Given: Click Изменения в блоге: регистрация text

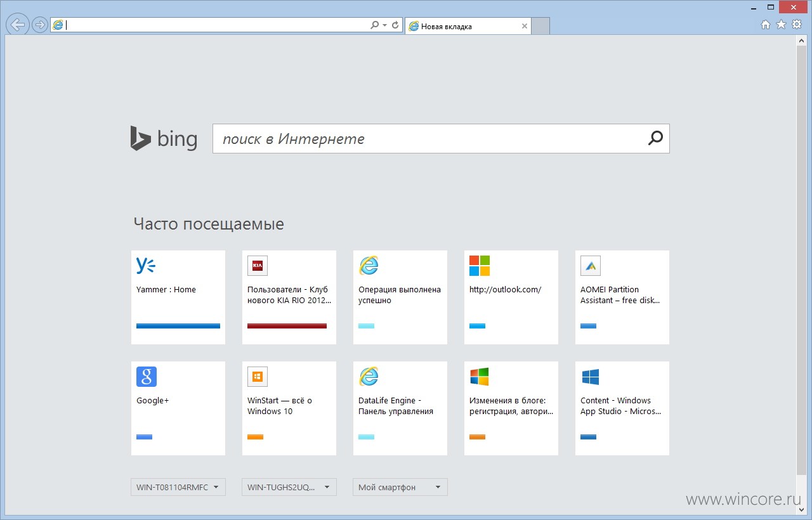Looking at the screenshot, I should (511, 406).
